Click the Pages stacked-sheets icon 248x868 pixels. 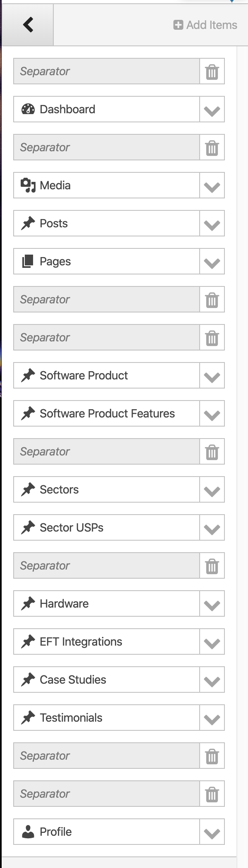pos(28,261)
